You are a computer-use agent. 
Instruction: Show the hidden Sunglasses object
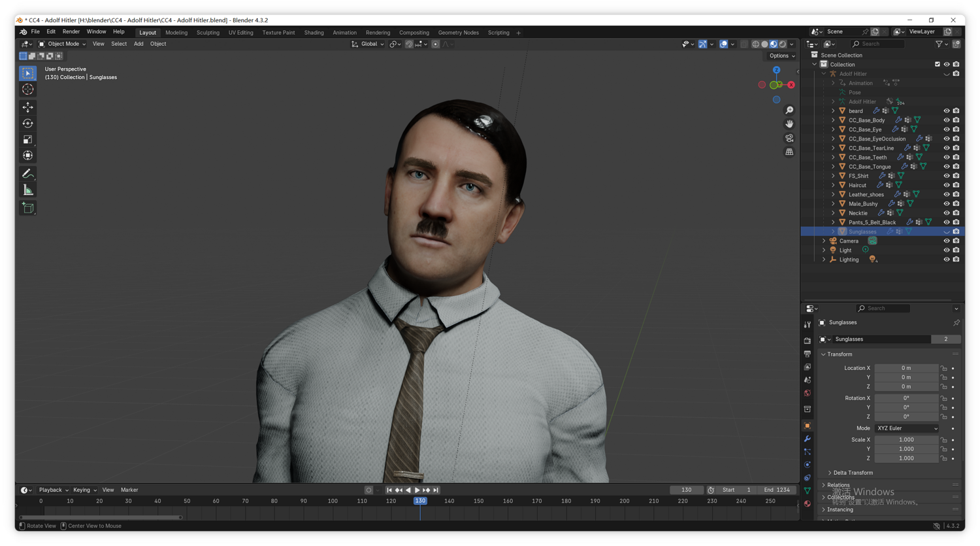[x=946, y=232]
